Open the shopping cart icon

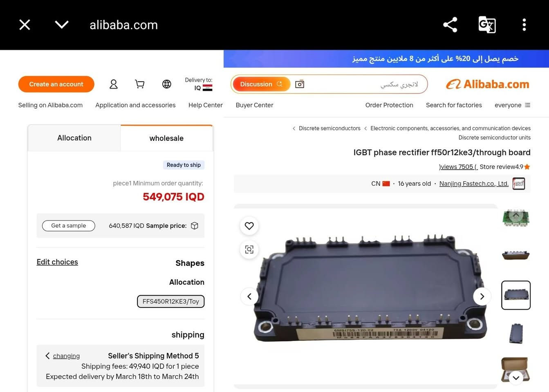pyautogui.click(x=140, y=84)
